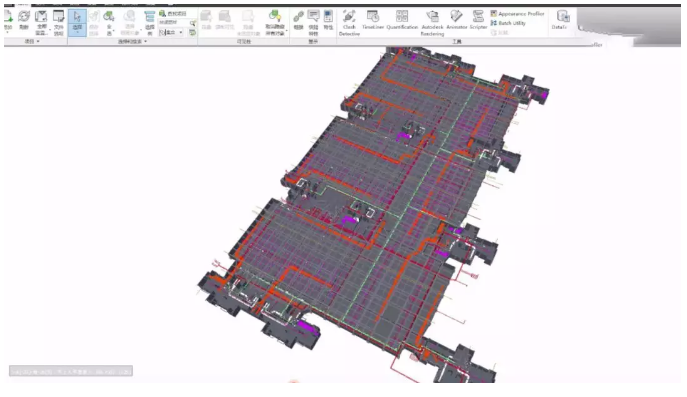This screenshot has height=397, width=687.
Task: Click into the Quick Find text field
Action: pos(174,23)
